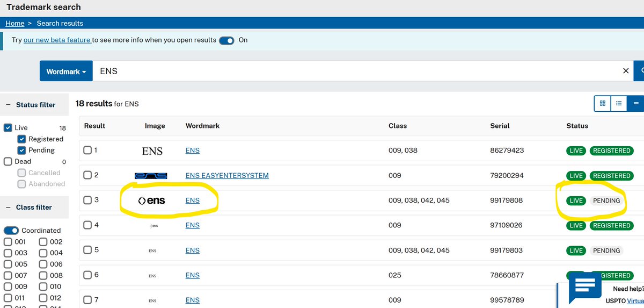The height and width of the screenshot is (308, 644).
Task: Select checkbox for result 7
Action: 88,299
